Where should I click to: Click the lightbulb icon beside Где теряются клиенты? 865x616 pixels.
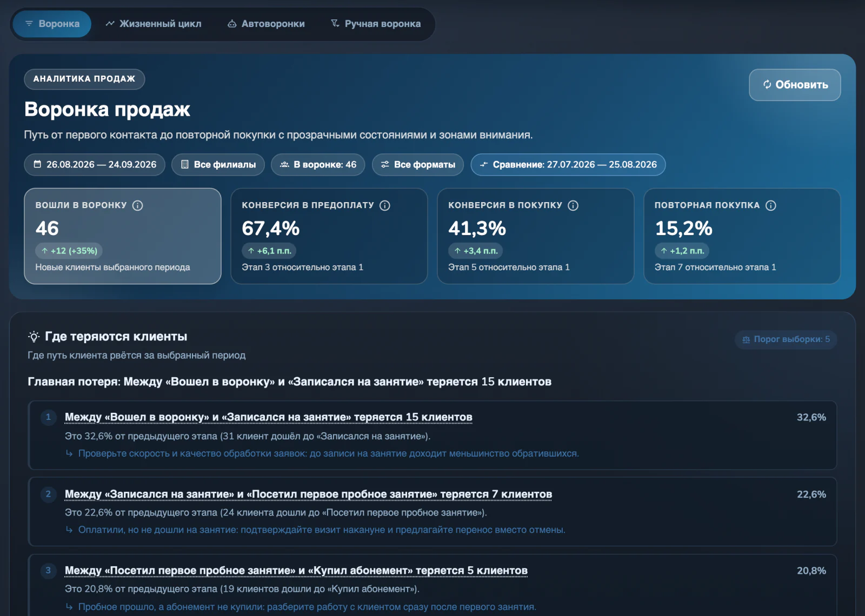34,337
